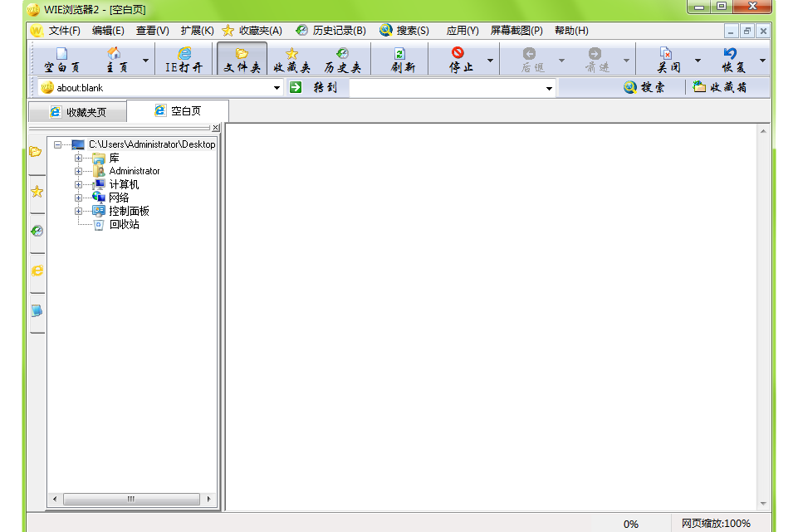Restore closed page with 恢复 button
Viewport: 798px width, 532px height.
point(733,60)
